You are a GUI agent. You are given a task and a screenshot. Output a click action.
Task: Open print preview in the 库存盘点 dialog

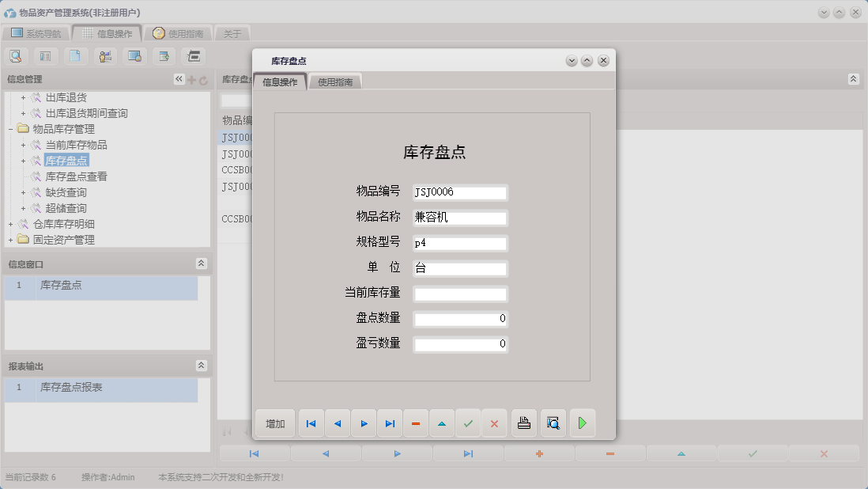coord(553,423)
